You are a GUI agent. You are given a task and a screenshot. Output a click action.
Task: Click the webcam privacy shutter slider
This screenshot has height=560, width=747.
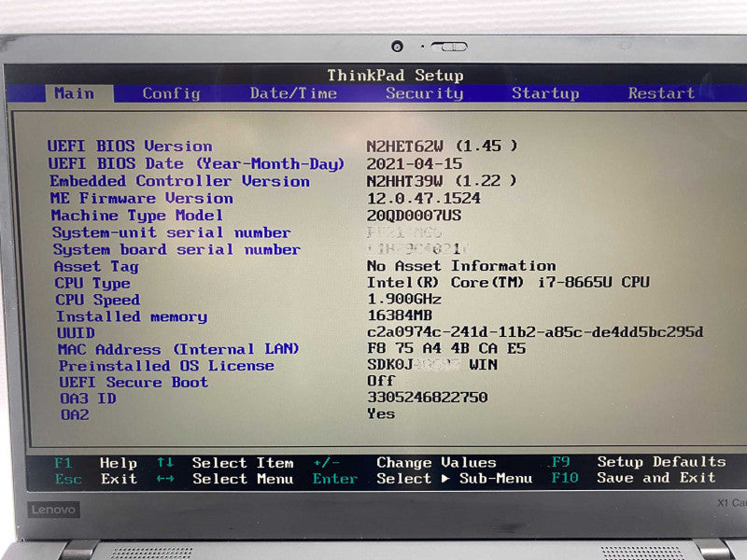[449, 46]
